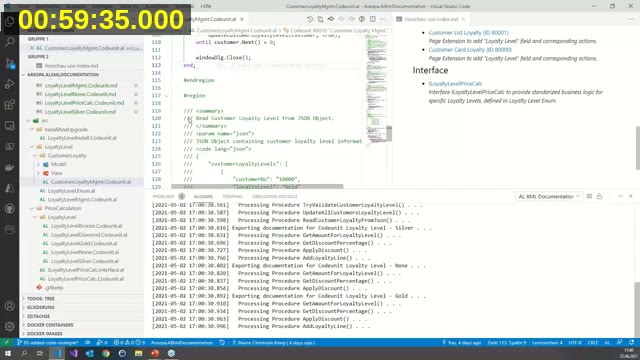Click the remote indicator in status bar
The width and height of the screenshot is (640, 360).
[7, 342]
